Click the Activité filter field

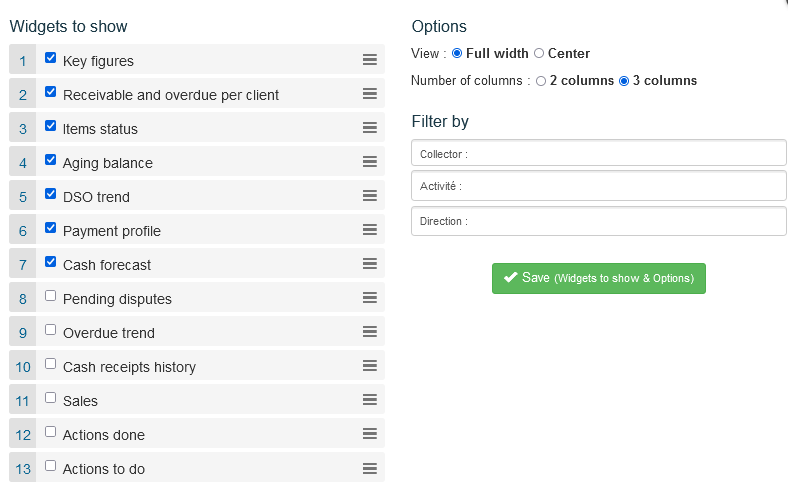[598, 186]
